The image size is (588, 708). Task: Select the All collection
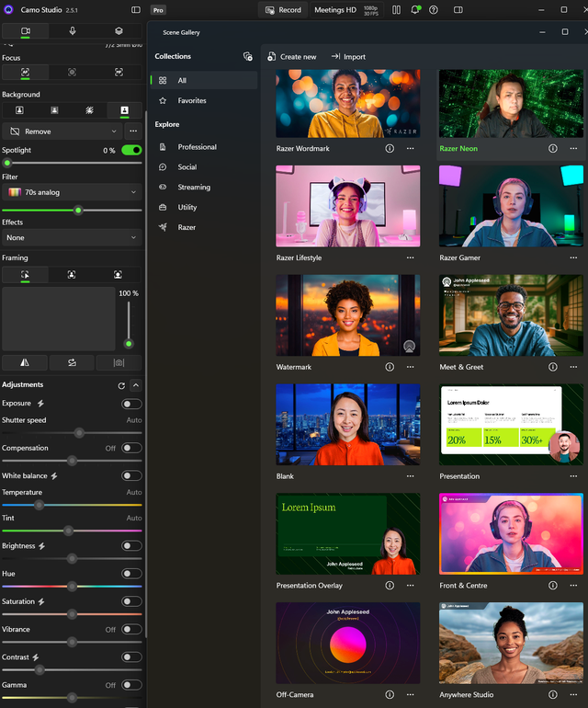(204, 80)
